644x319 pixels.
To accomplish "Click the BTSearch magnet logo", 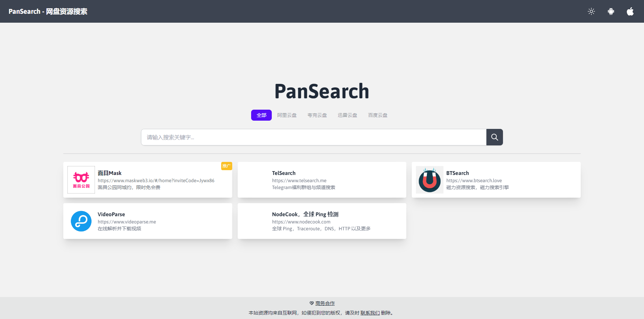I will tap(430, 180).
